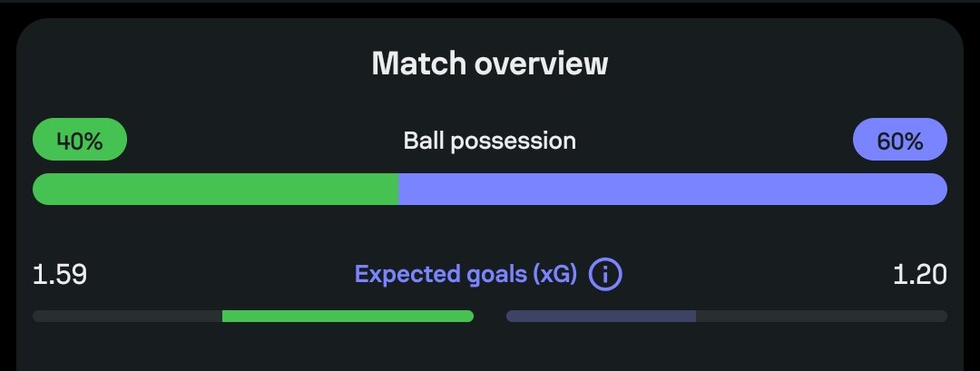Click the green xG bar on the left
Screen dimensions: 980x371
click(x=348, y=316)
